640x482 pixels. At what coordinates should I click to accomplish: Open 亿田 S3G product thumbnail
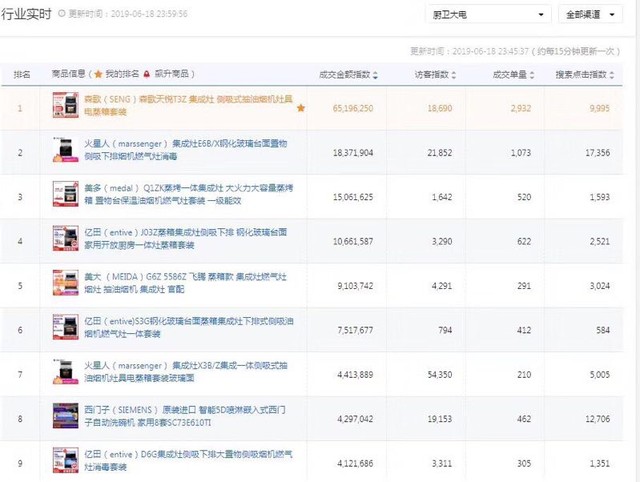pos(65,327)
